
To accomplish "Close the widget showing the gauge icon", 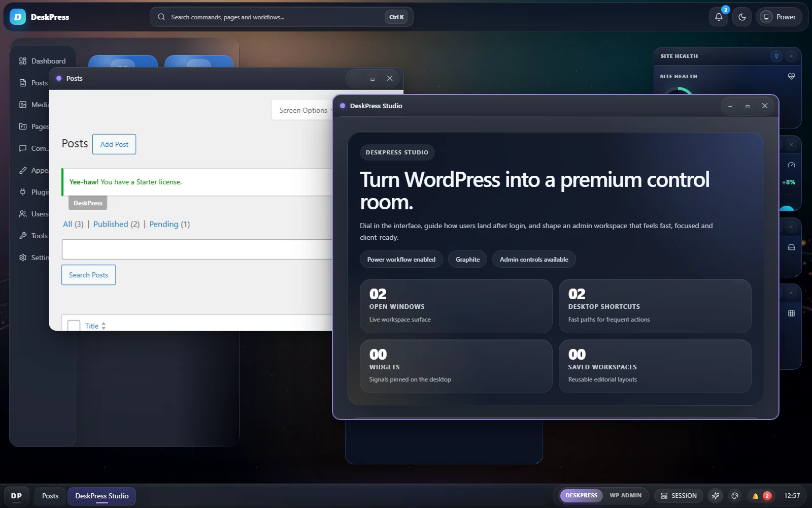I will (x=791, y=145).
